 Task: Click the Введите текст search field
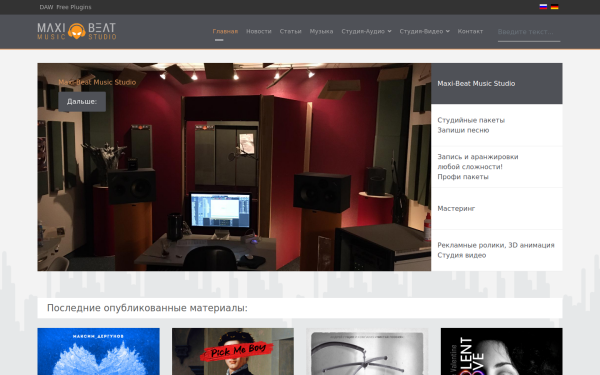point(529,32)
